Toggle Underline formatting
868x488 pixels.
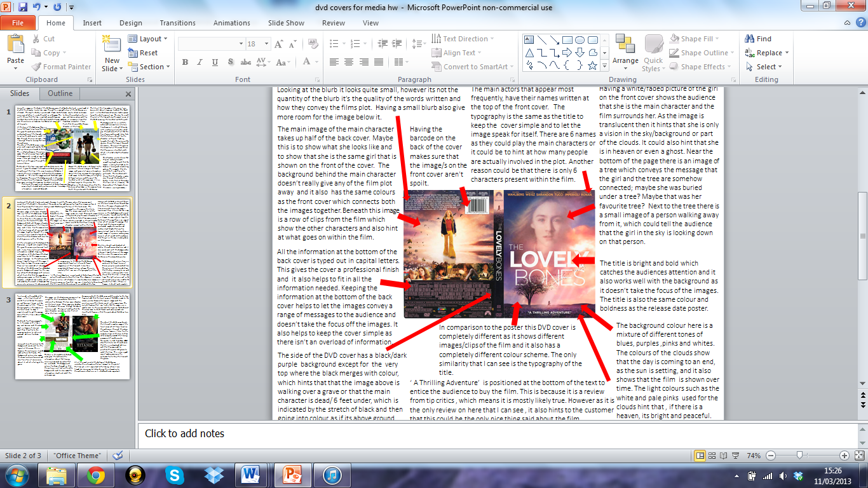point(215,62)
